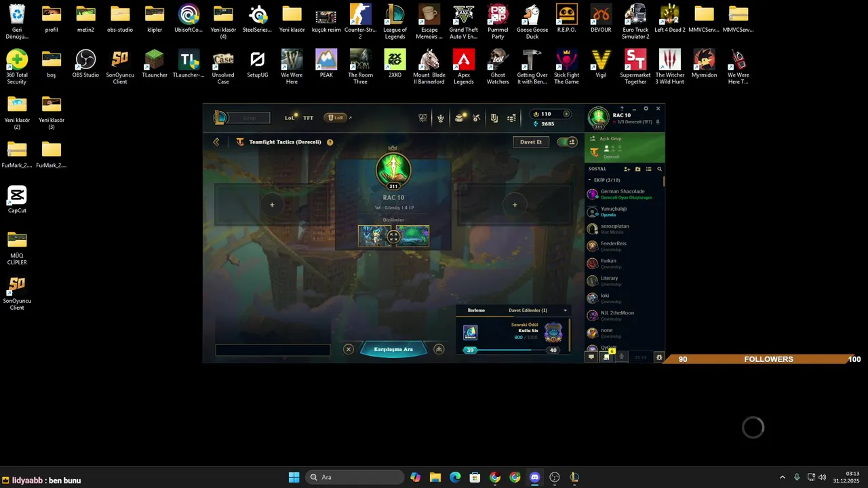Open Discord from the taskbar
Viewport: 868px width, 488px height.
point(534,477)
